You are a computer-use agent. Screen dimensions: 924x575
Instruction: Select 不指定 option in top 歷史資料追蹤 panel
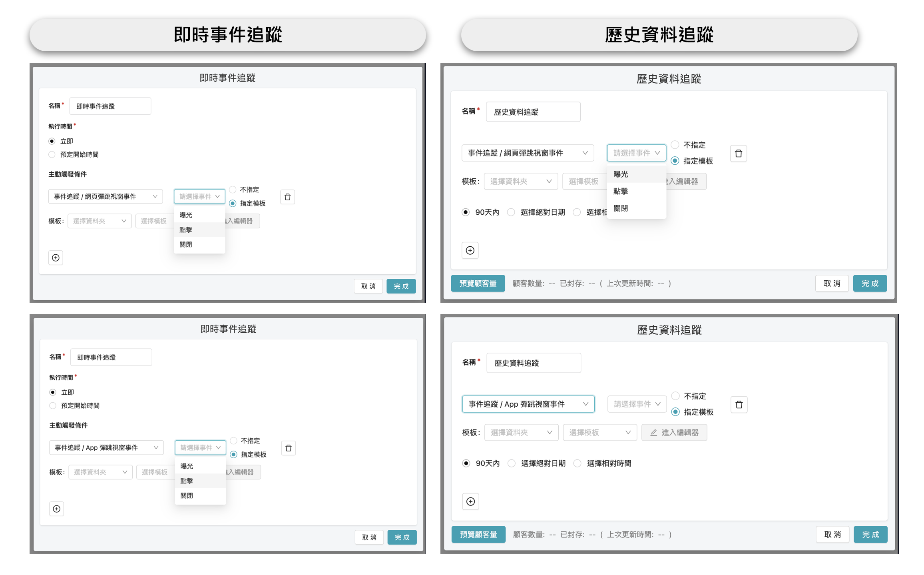675,145
